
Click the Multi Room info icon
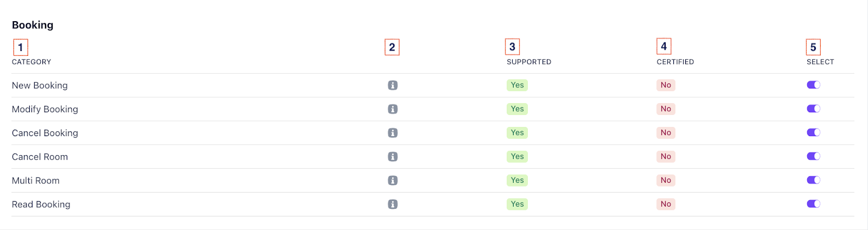(x=393, y=181)
